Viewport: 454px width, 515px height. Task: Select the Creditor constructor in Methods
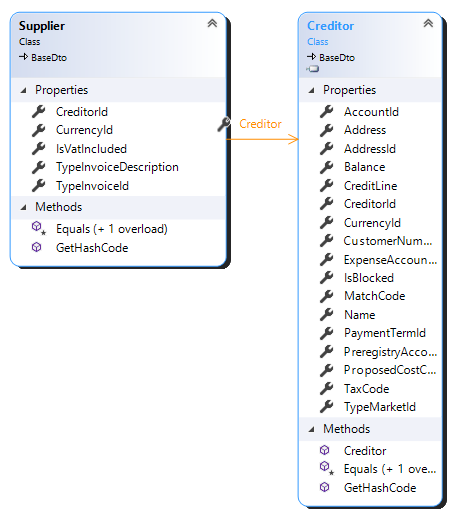point(365,451)
